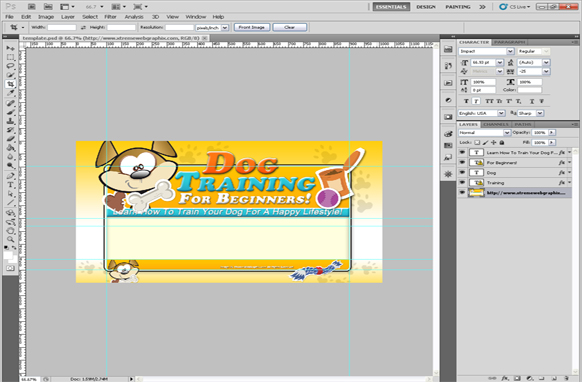Toggle All Caps in the Character panel
The height and width of the screenshot is (382, 582).
click(x=489, y=101)
